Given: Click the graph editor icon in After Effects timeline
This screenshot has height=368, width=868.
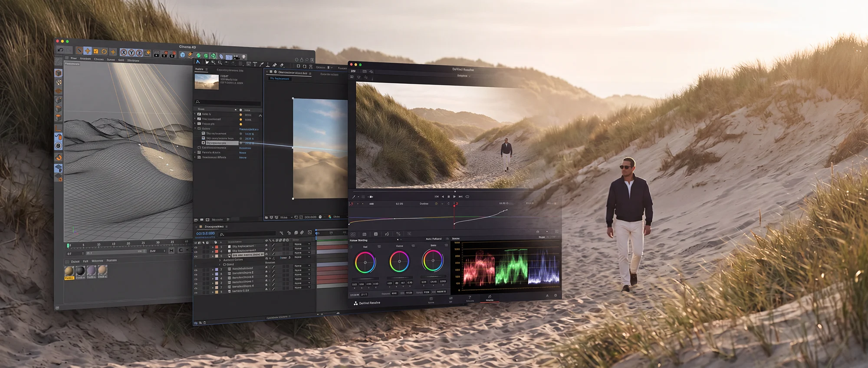Looking at the screenshot, I should (x=309, y=232).
